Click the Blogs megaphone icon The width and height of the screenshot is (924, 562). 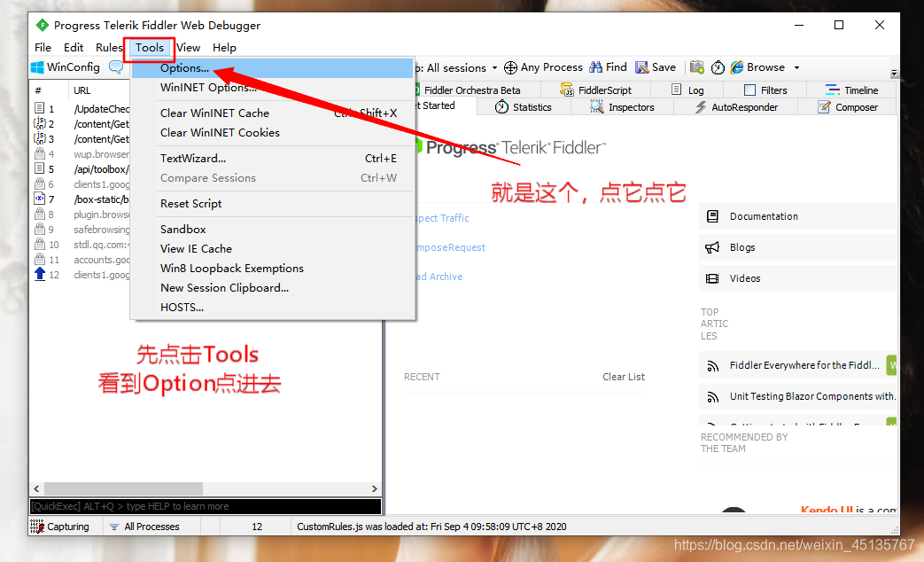pyautogui.click(x=712, y=247)
